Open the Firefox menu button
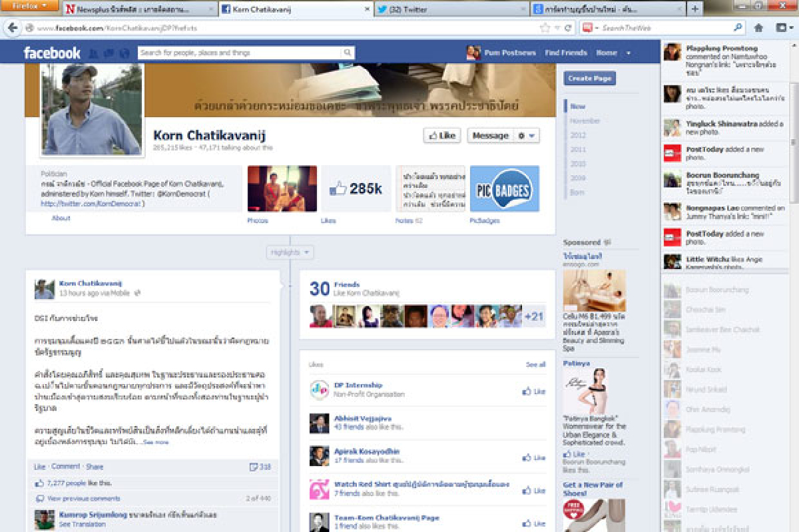Image resolution: width=799 pixels, height=532 pixels. click(x=31, y=6)
